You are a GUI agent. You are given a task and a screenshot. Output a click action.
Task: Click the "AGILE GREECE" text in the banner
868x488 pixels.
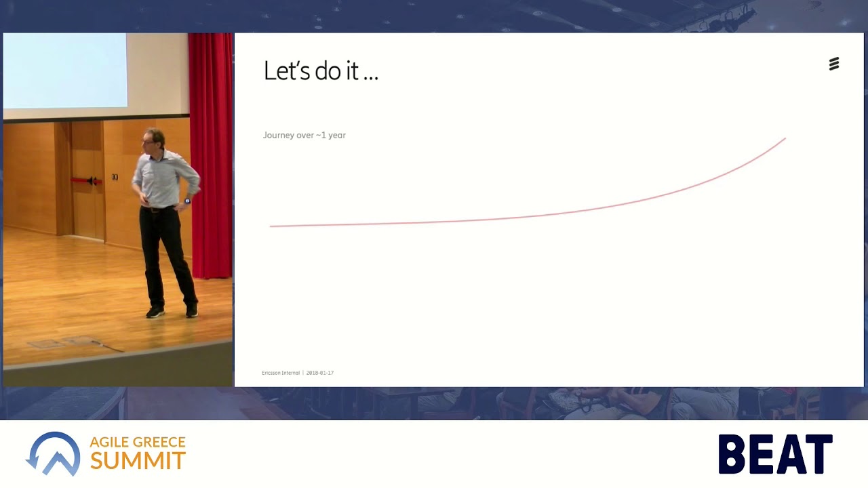pos(138,443)
